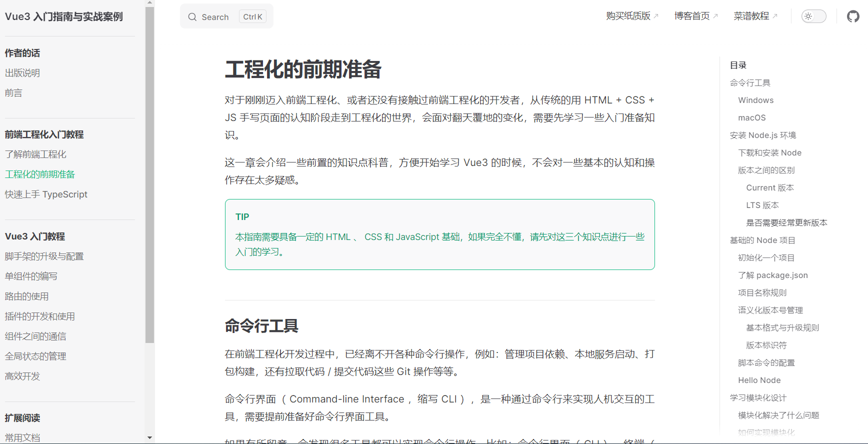Jump to 学习模块化设计 outline entry
This screenshot has width=868, height=444.
[758, 398]
